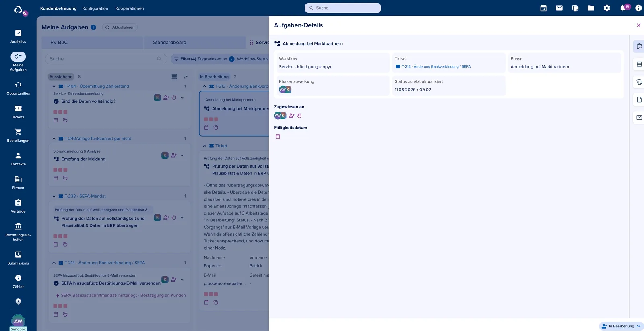Expand the 'Sind die Daten vollständig?' card

coord(182,97)
